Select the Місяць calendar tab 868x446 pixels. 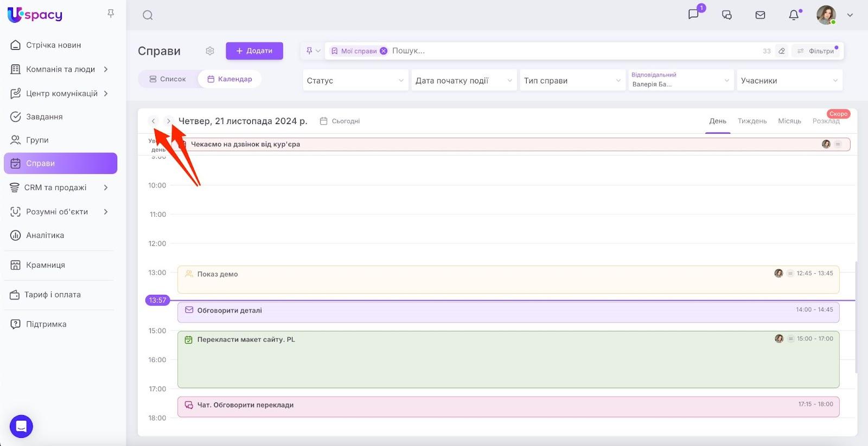coord(789,121)
